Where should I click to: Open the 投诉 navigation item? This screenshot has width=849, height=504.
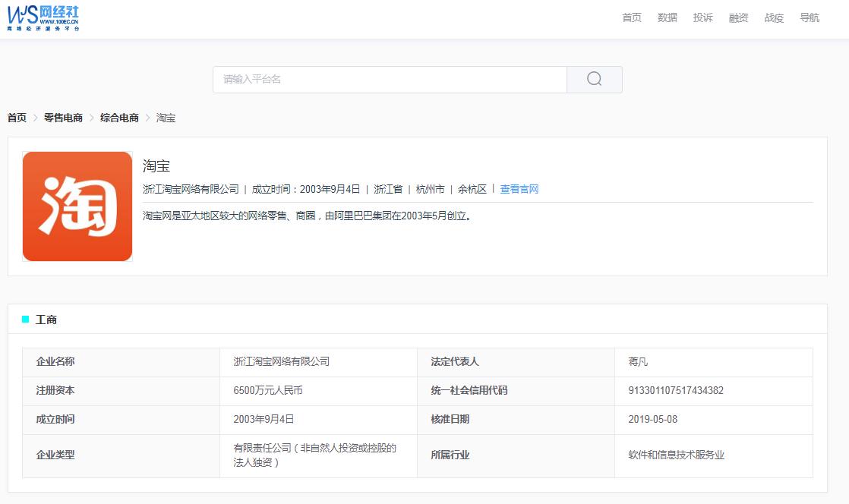[702, 17]
